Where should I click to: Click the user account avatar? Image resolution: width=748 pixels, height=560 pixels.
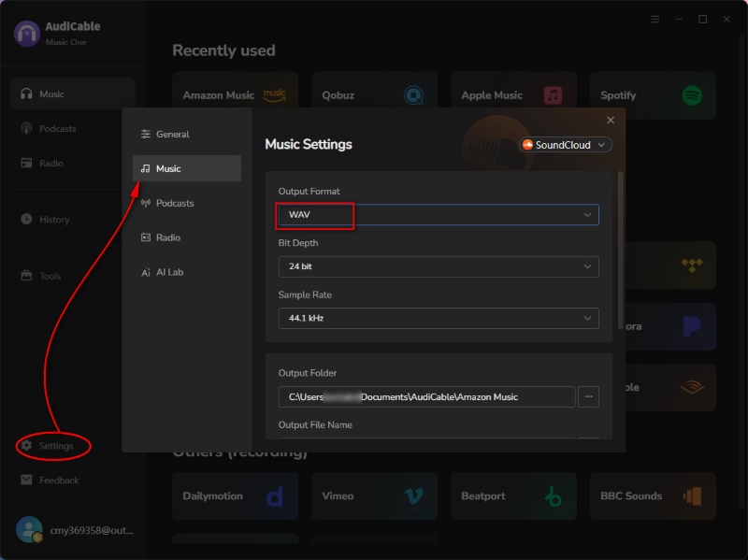pos(29,529)
